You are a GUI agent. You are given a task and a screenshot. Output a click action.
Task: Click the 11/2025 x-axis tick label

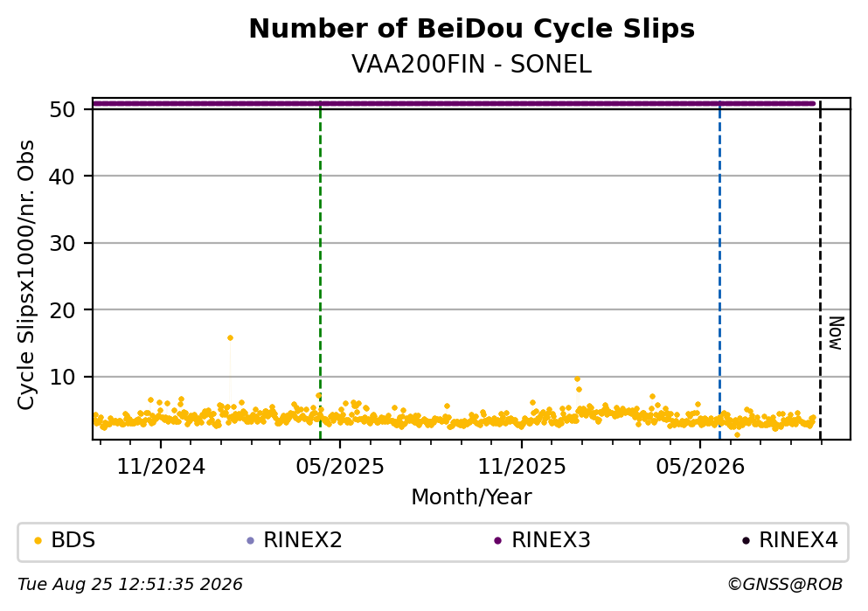click(x=522, y=467)
